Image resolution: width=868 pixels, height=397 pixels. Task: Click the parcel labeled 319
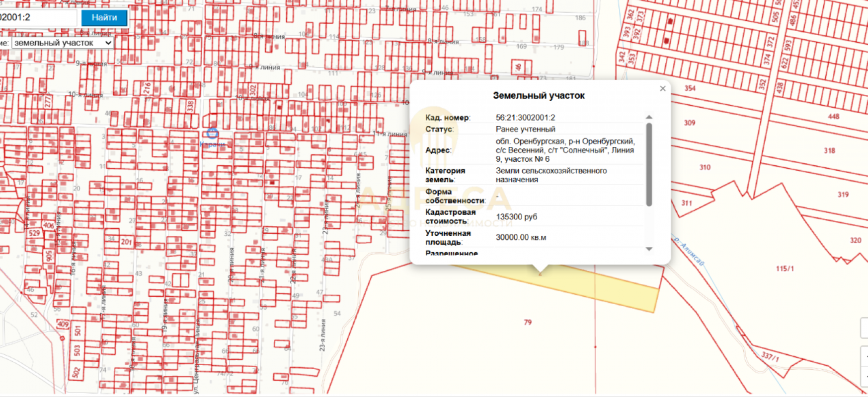(x=843, y=195)
